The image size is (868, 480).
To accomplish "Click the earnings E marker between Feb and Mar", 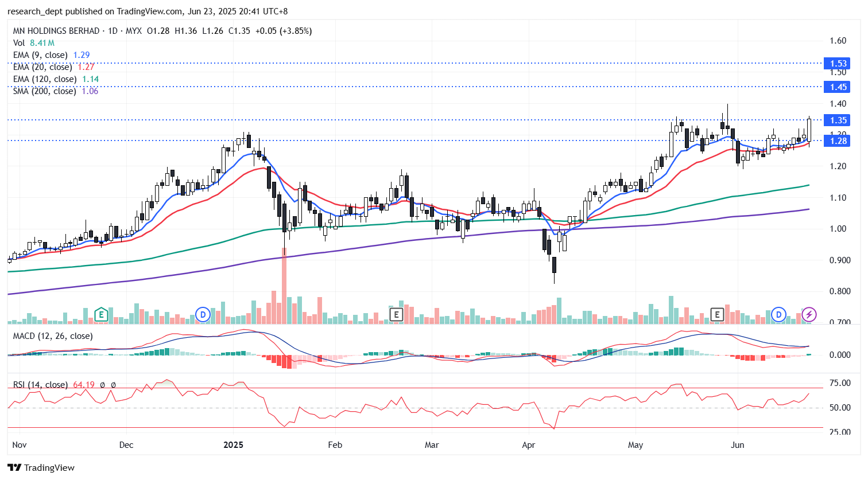I will pos(396,314).
